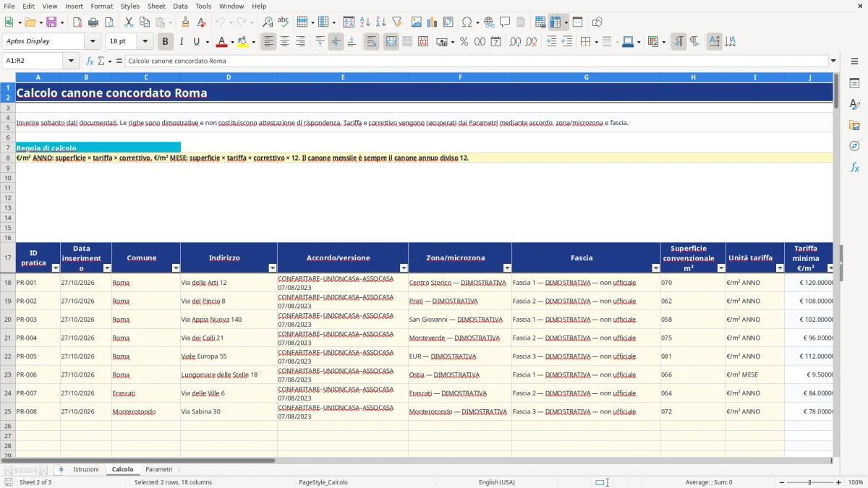
Task: Open sidebar Navigator compass icon
Action: [854, 146]
